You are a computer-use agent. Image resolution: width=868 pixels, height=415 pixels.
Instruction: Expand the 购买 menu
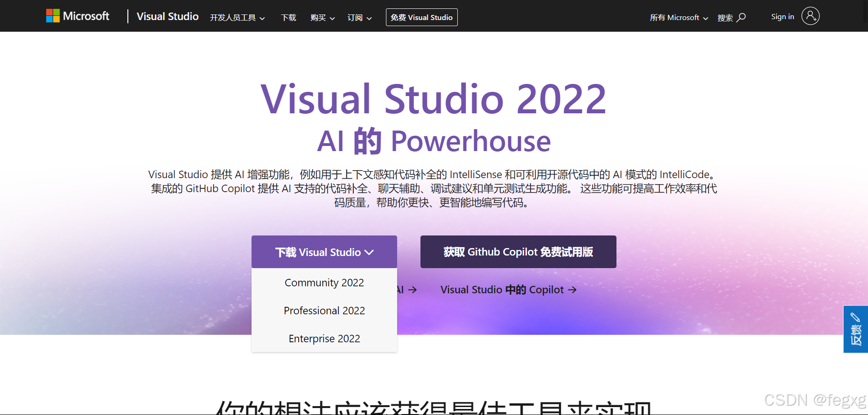(322, 18)
